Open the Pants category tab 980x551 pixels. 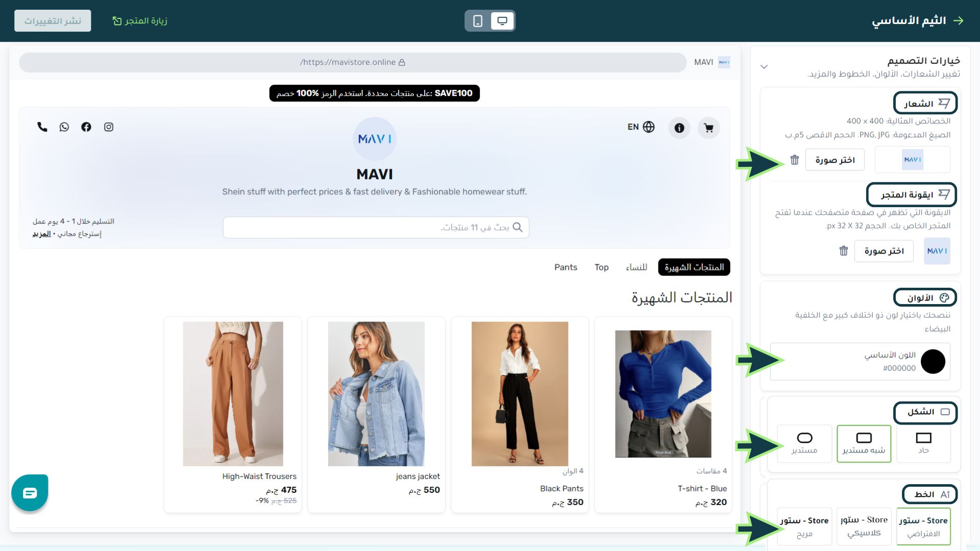(x=566, y=267)
